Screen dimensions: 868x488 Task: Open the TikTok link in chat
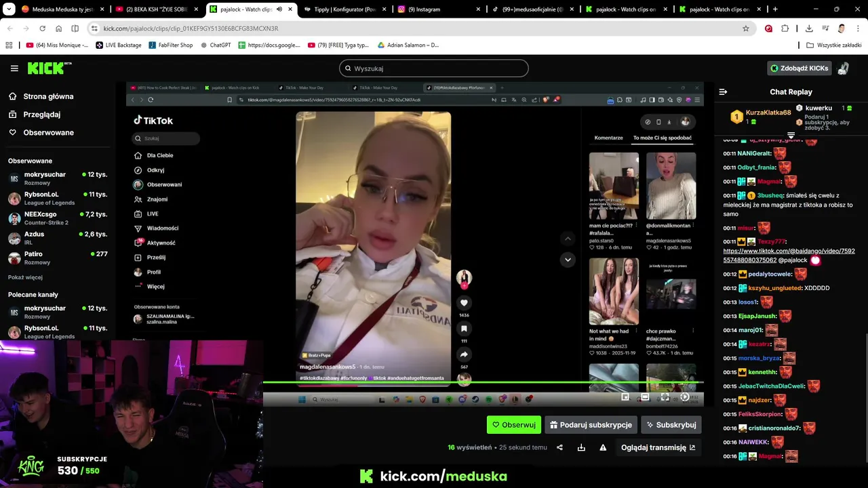[x=789, y=256]
